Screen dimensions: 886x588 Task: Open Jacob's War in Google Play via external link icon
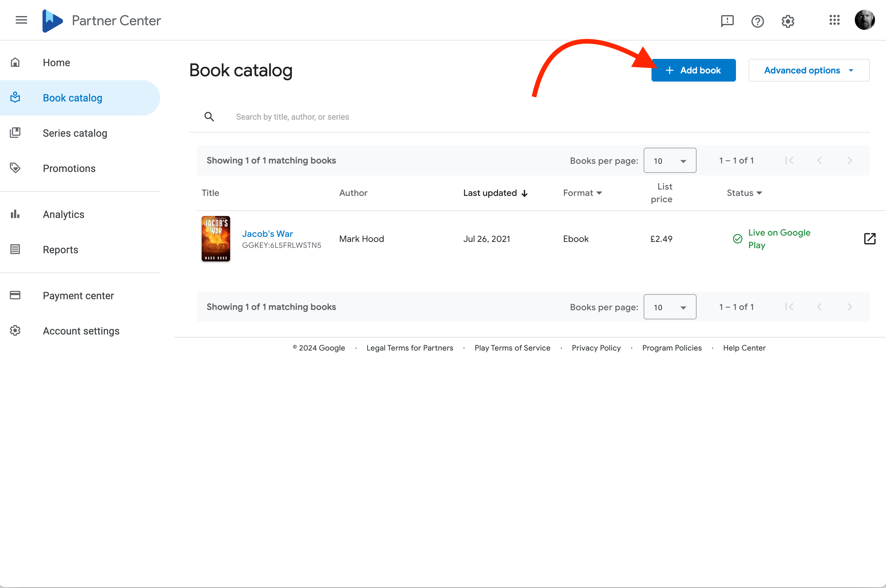[870, 238]
